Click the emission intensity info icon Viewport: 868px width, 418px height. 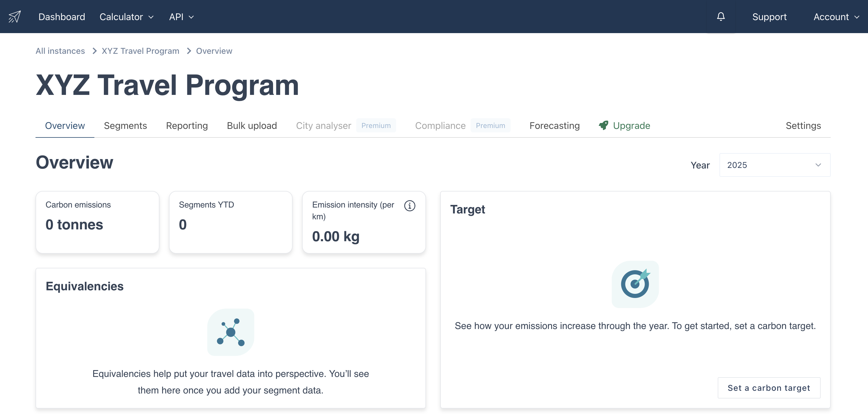409,205
